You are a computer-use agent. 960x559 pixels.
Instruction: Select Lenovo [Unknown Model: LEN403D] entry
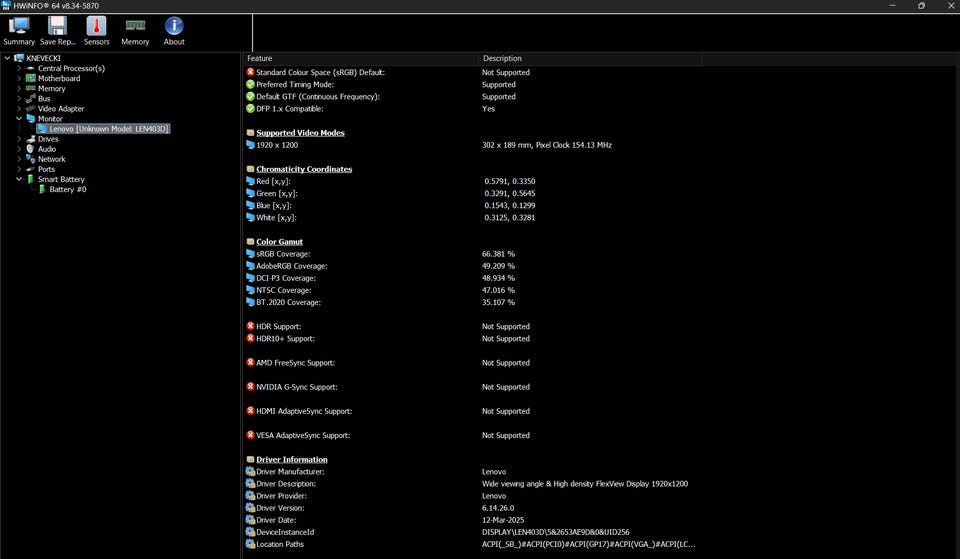[109, 129]
